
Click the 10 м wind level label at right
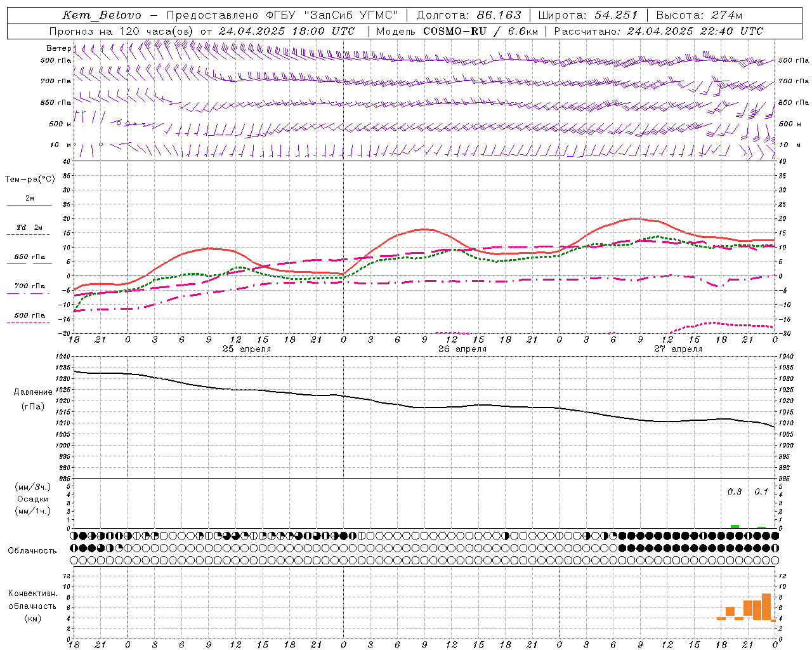789,145
